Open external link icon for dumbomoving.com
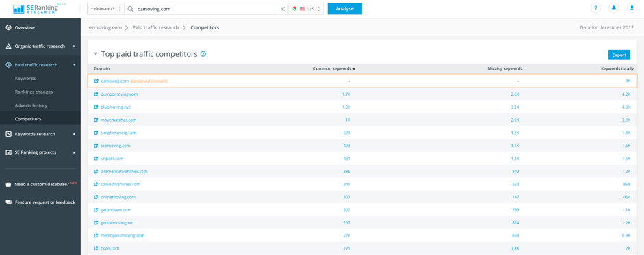This screenshot has height=255, width=644. click(x=96, y=94)
